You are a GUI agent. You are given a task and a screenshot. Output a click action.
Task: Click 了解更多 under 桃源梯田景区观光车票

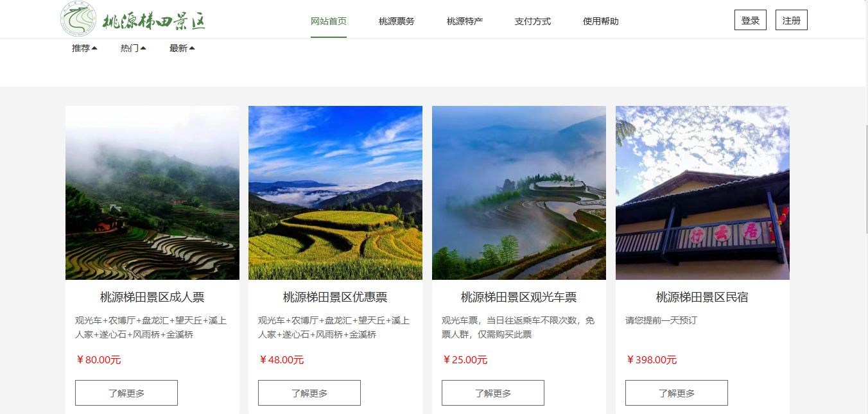pyautogui.click(x=493, y=393)
